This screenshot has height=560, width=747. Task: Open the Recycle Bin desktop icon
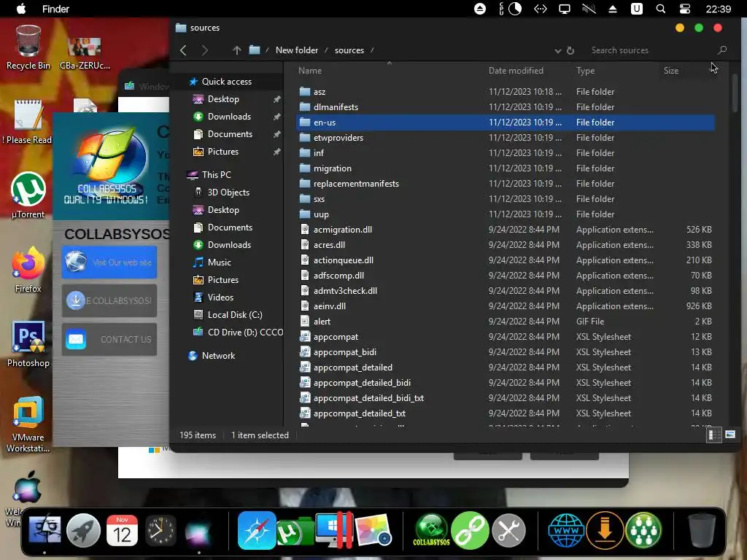pos(28,47)
